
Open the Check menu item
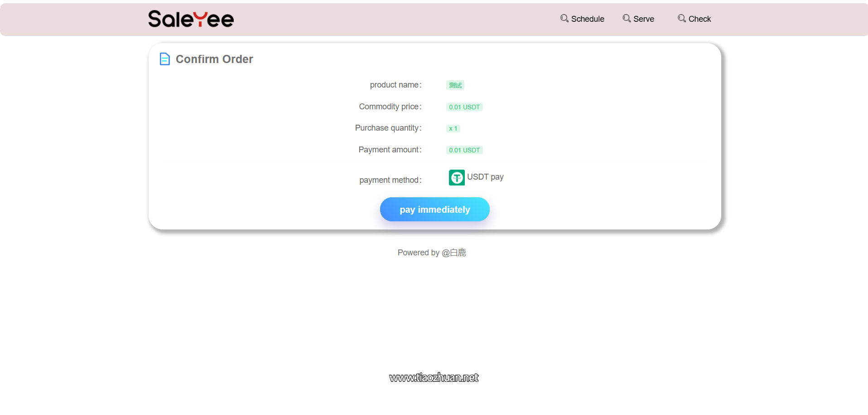coord(699,19)
